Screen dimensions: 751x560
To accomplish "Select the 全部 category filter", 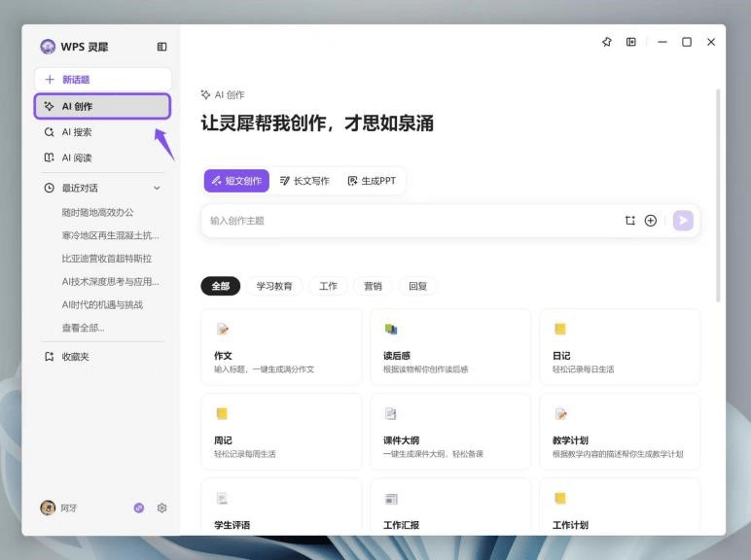I will tap(220, 286).
